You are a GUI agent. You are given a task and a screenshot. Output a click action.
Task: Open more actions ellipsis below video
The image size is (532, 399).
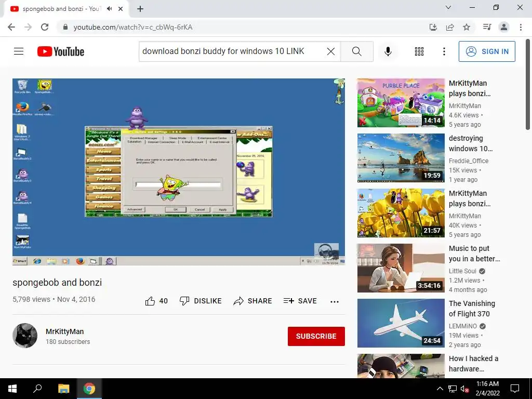pyautogui.click(x=335, y=301)
